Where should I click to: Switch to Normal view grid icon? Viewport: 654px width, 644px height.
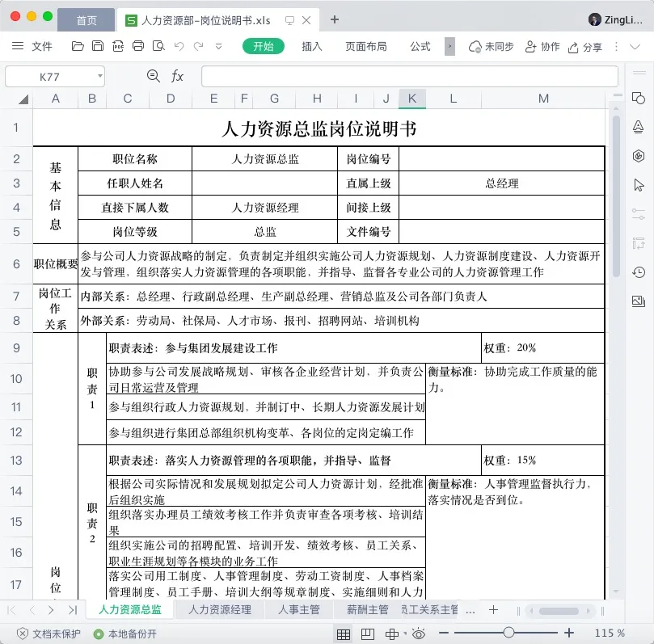pos(344,634)
